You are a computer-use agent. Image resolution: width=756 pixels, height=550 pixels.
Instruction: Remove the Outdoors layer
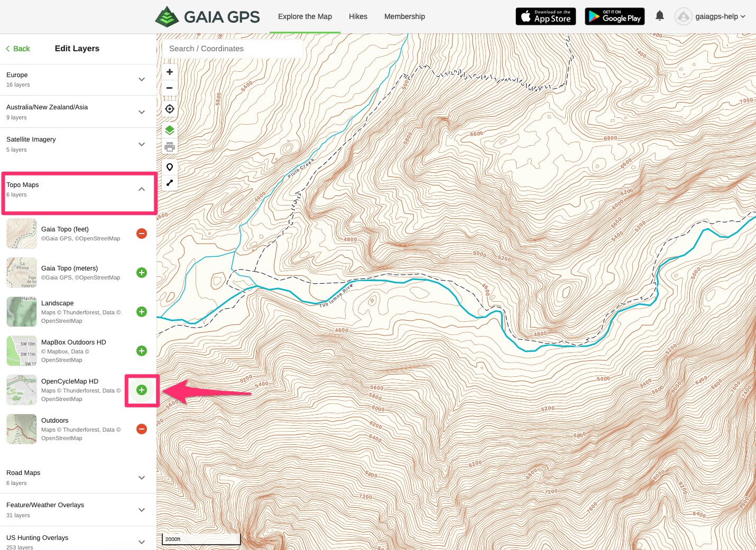pos(142,429)
